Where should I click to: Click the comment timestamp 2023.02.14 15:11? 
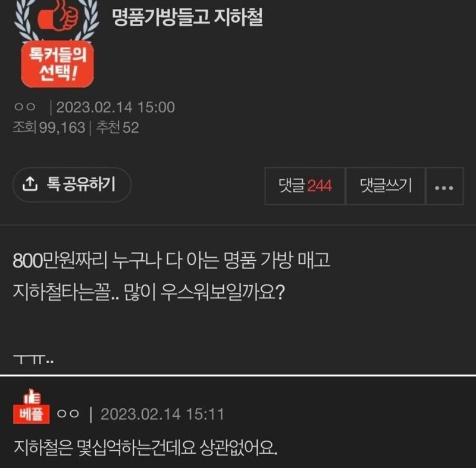[x=162, y=414]
